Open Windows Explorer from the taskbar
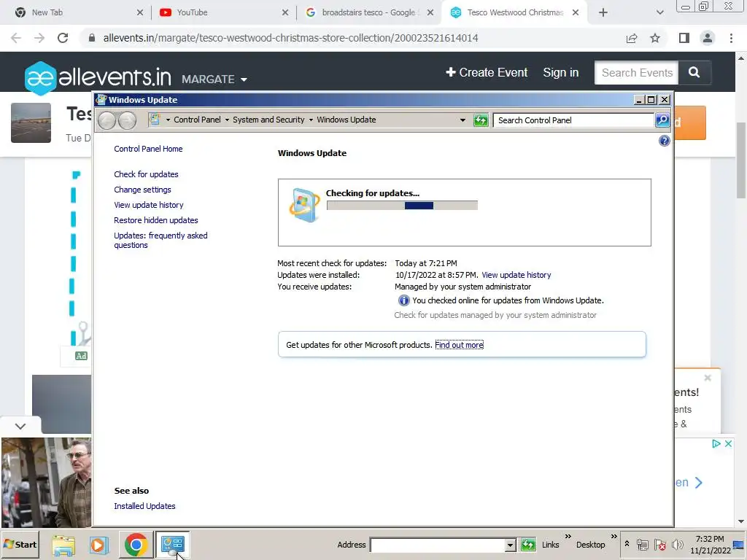The image size is (747, 560). (63, 545)
